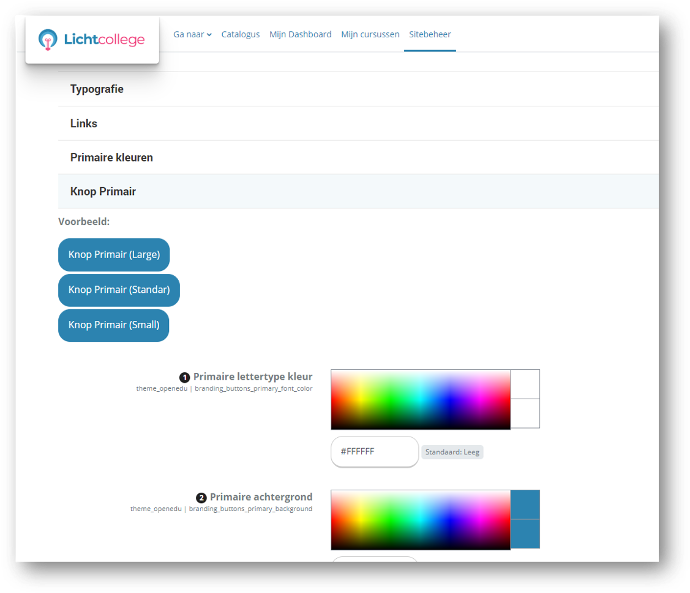Open the Ga naar dropdown menu
This screenshot has height=593, width=690.
coord(192,34)
